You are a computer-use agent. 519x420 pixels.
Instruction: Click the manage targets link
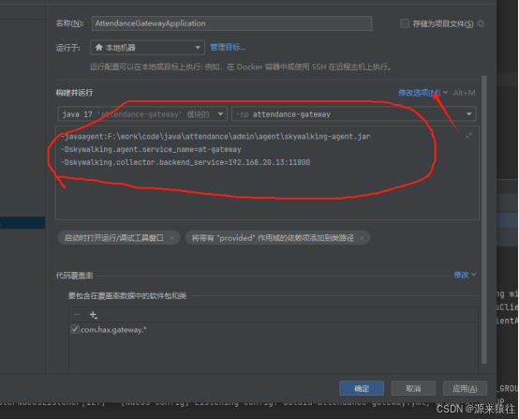228,48
